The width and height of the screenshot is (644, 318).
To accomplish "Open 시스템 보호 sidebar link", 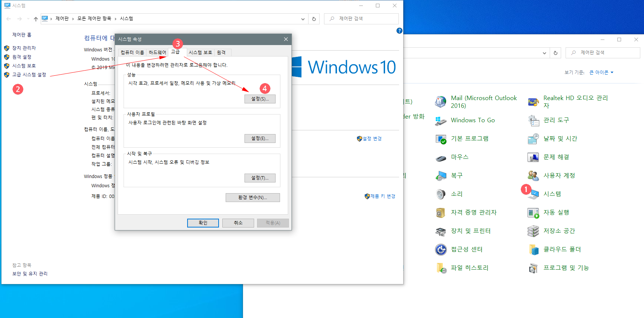I will click(x=24, y=66).
